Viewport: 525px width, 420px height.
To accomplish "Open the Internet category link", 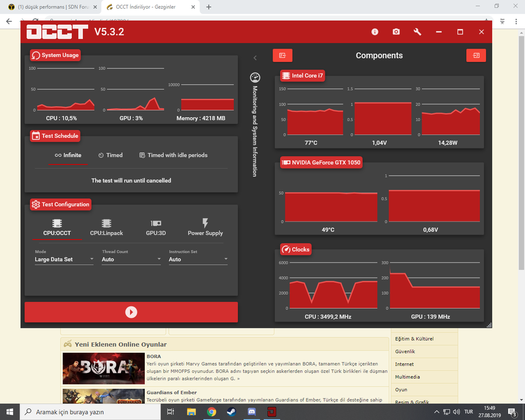I will (404, 364).
